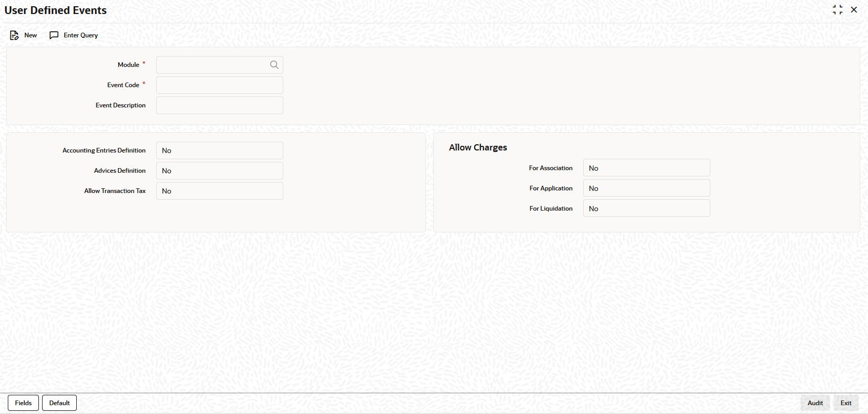Minimize the User Defined Events window
The width and height of the screenshot is (868, 414).
click(837, 10)
